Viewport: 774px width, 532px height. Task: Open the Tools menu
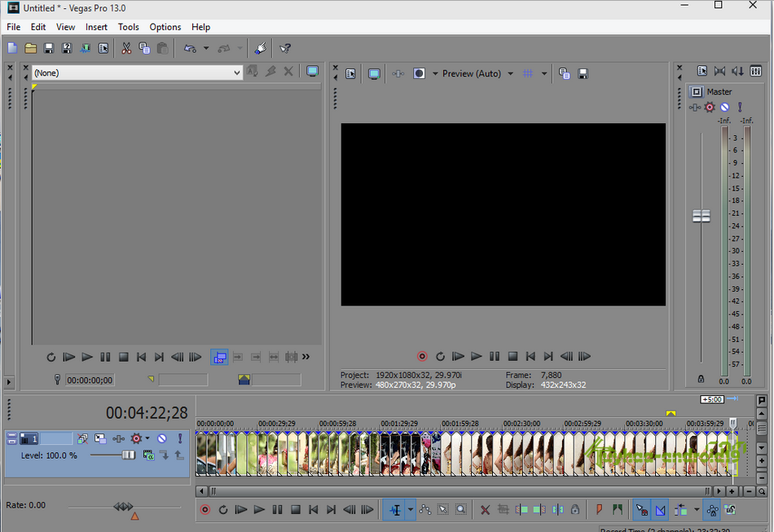[x=128, y=27]
